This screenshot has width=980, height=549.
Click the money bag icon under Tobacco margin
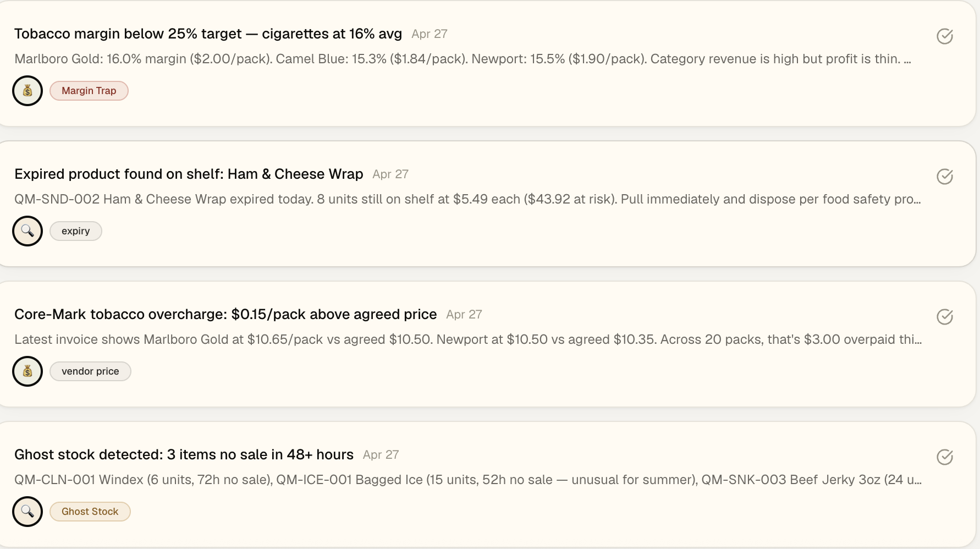click(x=27, y=91)
